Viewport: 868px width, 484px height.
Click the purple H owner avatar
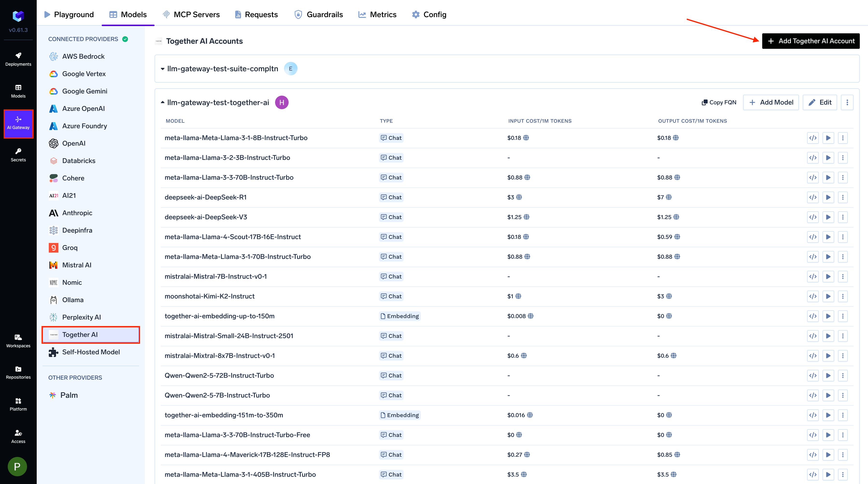pyautogui.click(x=282, y=102)
